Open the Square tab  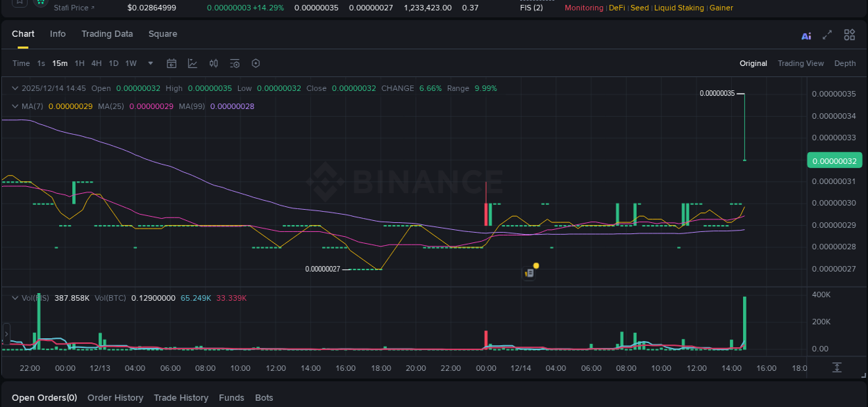(x=162, y=33)
